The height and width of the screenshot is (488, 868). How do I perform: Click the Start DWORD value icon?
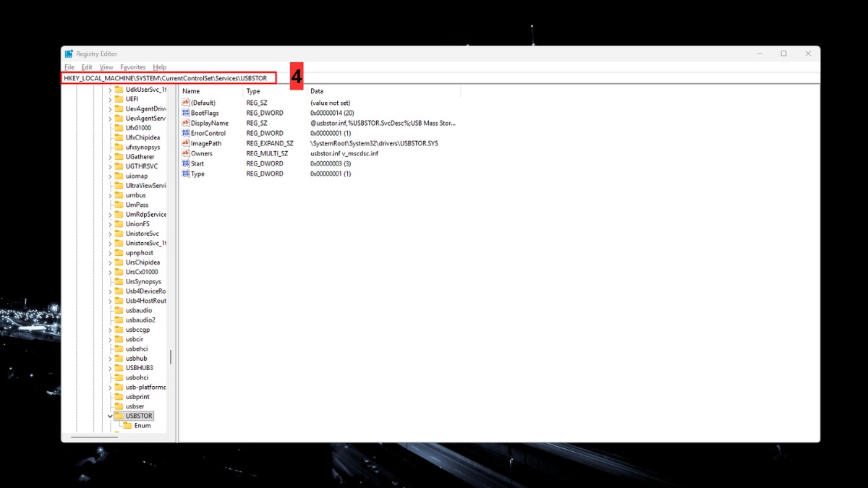click(x=186, y=163)
